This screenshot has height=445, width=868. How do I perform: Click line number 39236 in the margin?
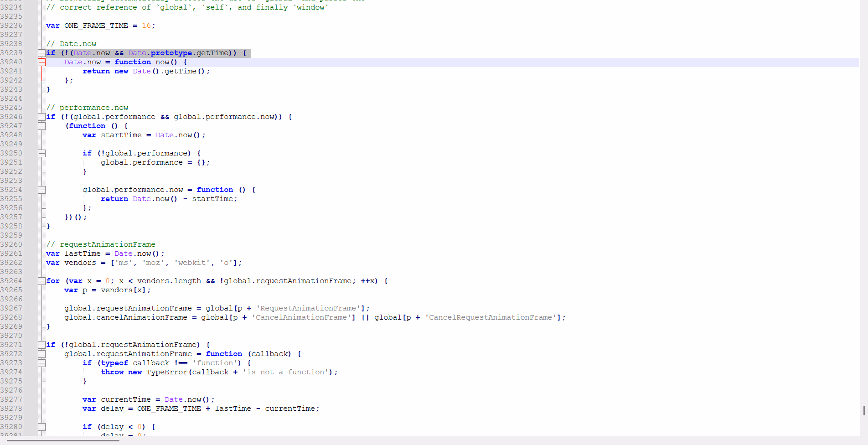click(11, 26)
